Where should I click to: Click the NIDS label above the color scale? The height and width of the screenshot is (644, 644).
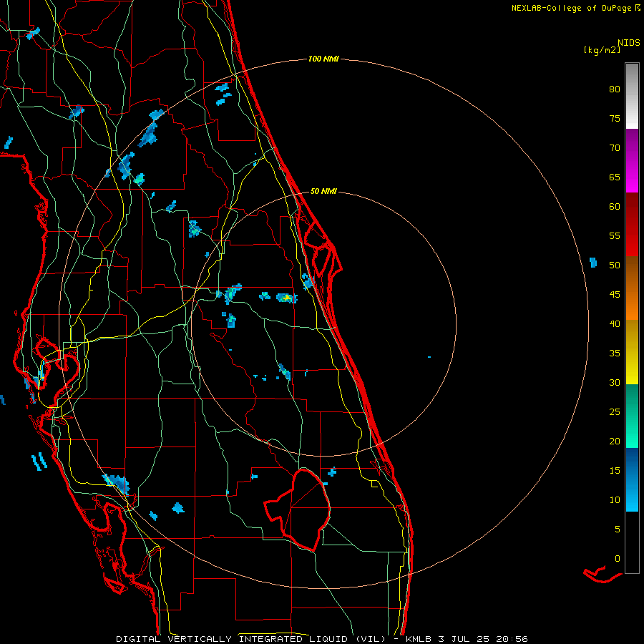pyautogui.click(x=629, y=42)
